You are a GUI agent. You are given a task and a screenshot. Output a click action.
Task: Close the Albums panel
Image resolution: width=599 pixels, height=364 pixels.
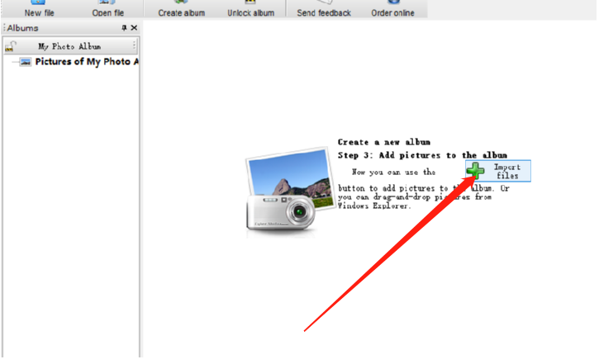134,28
